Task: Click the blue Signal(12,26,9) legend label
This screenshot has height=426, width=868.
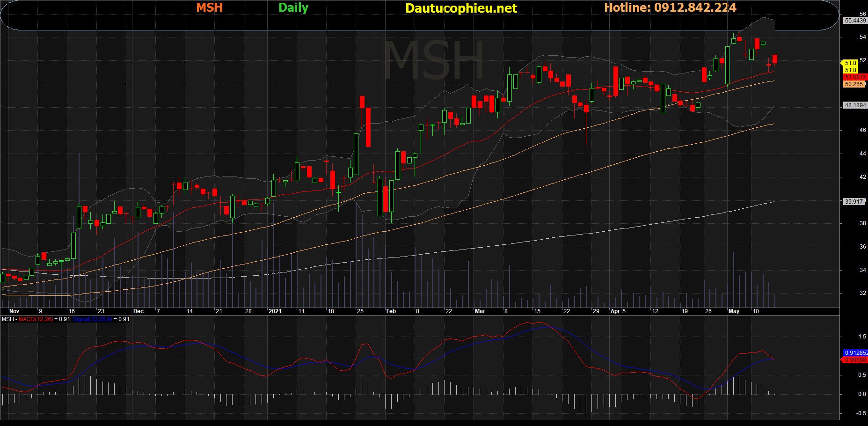Action: 93,319
